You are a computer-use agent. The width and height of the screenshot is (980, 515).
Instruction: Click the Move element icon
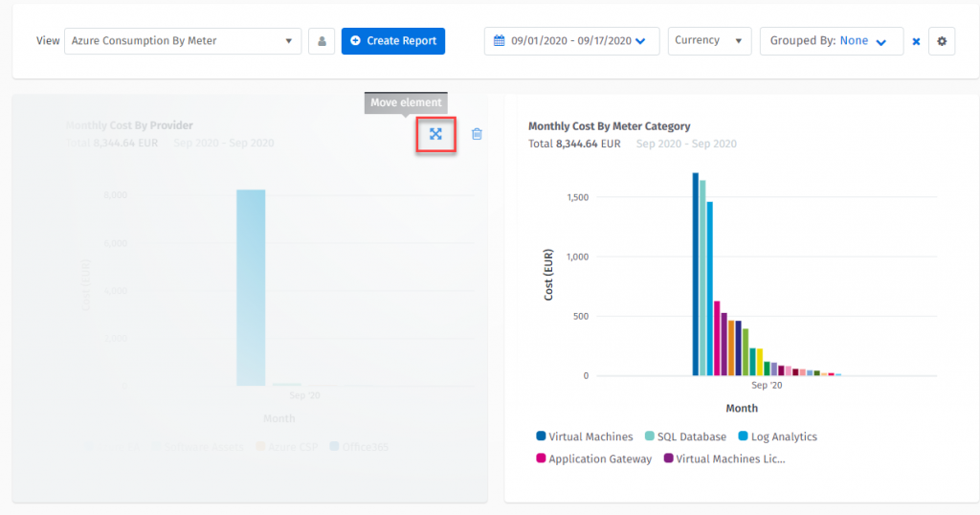coord(435,134)
